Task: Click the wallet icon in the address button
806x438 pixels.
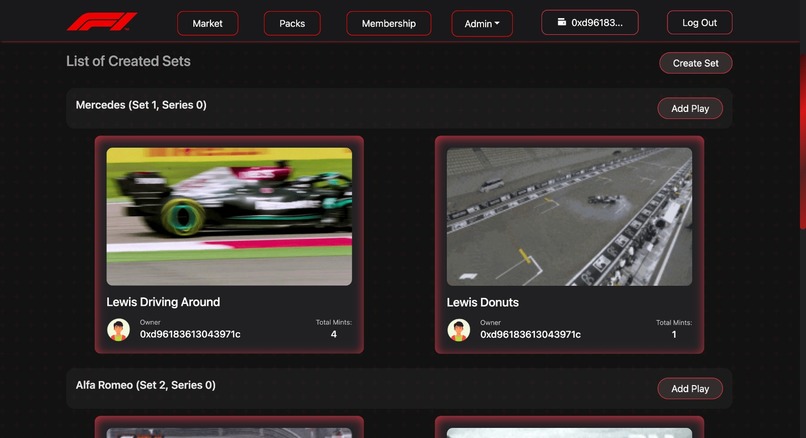Action: [562, 22]
